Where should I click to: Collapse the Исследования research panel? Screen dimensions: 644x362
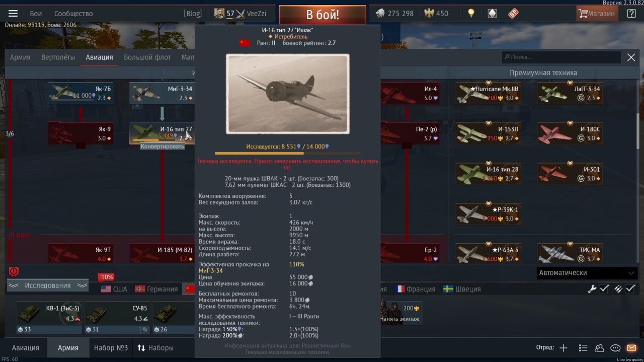click(48, 285)
